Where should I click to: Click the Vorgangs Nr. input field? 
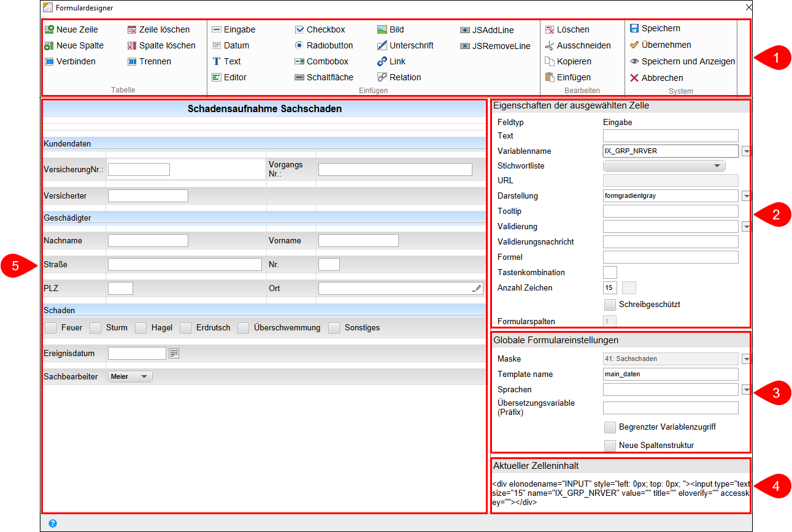[395, 170]
